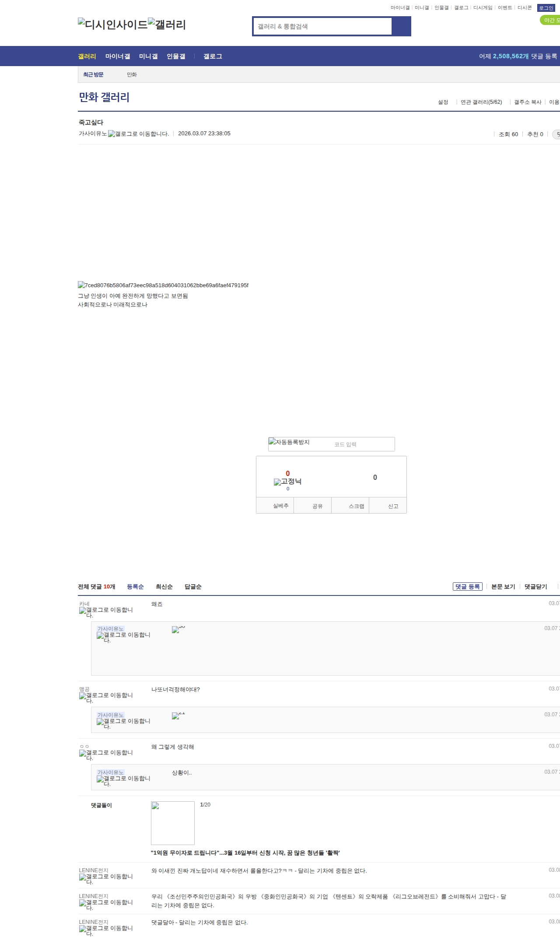Select 마이너갤 in the blue navigation bar
Viewport: 560px width, 937px height.
click(x=118, y=56)
